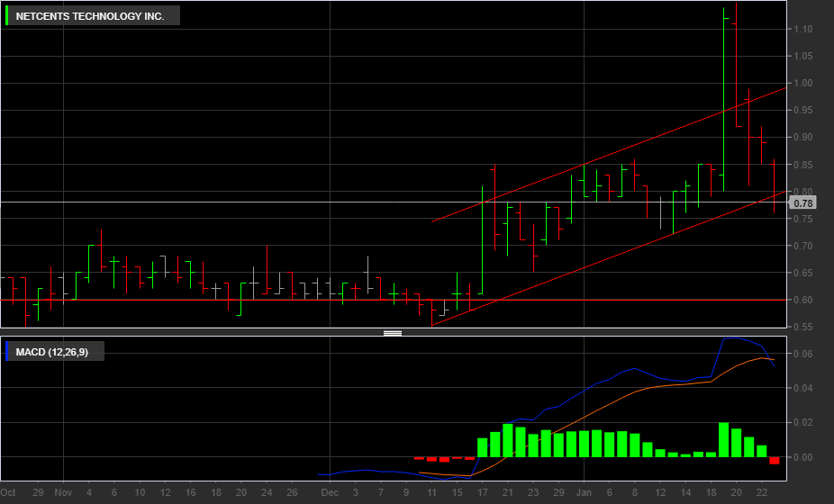Click date label 14 on time axis
This screenshot has width=834, height=504.
point(685,493)
